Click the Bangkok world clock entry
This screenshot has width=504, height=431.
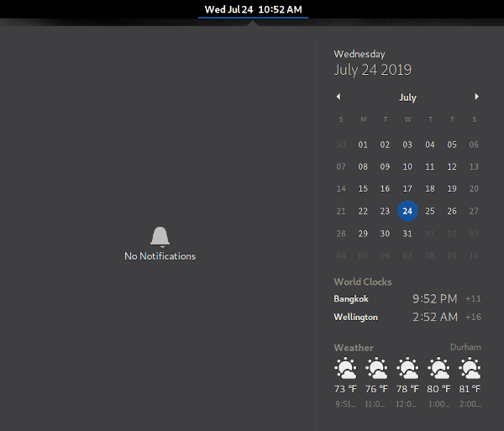[x=407, y=299]
